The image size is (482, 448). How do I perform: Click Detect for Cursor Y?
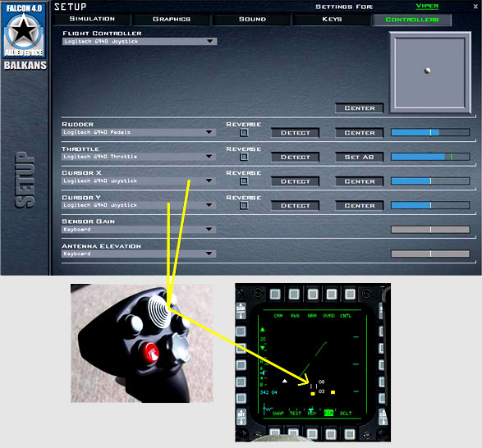point(295,206)
